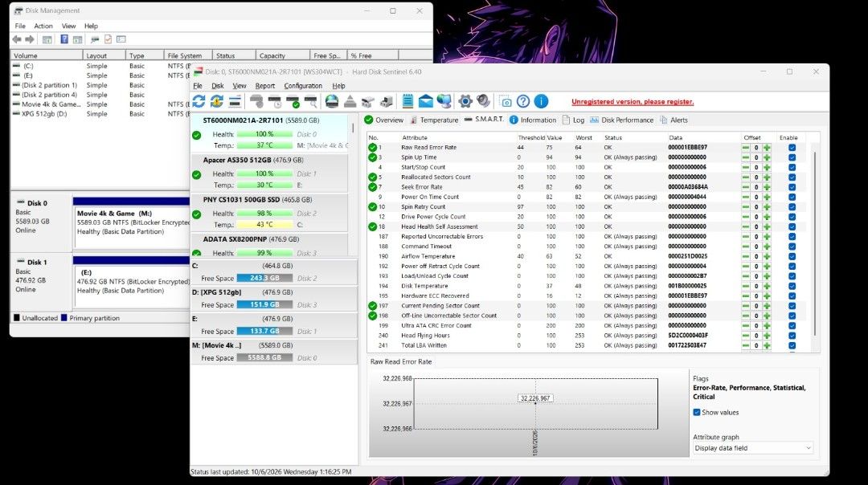Uncheck the Show values checkbox

coord(696,413)
